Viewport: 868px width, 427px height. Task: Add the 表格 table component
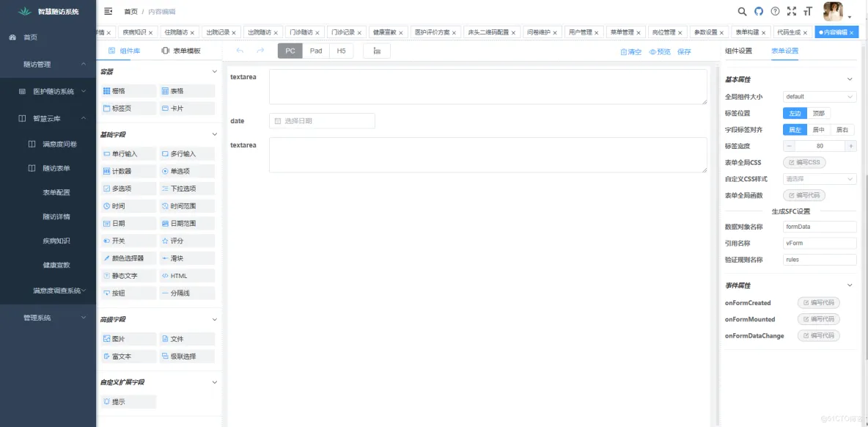pos(187,92)
